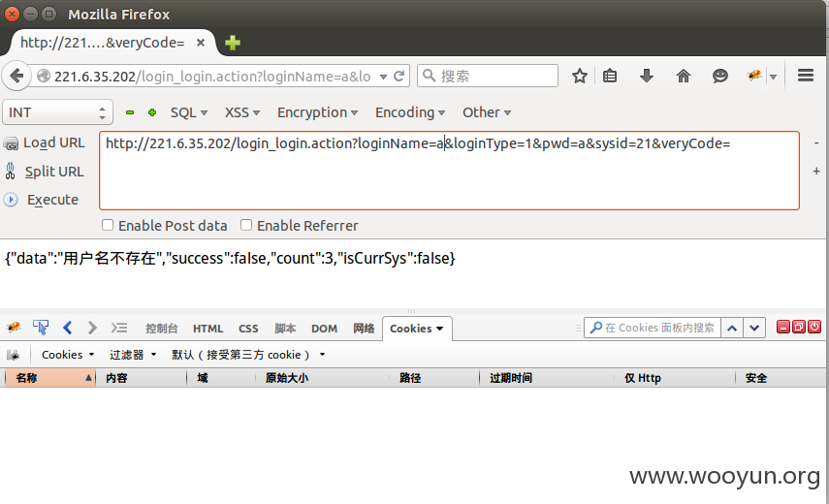Open the Encryption dropdown menu
Viewport: 829px width, 504px height.
click(x=318, y=112)
